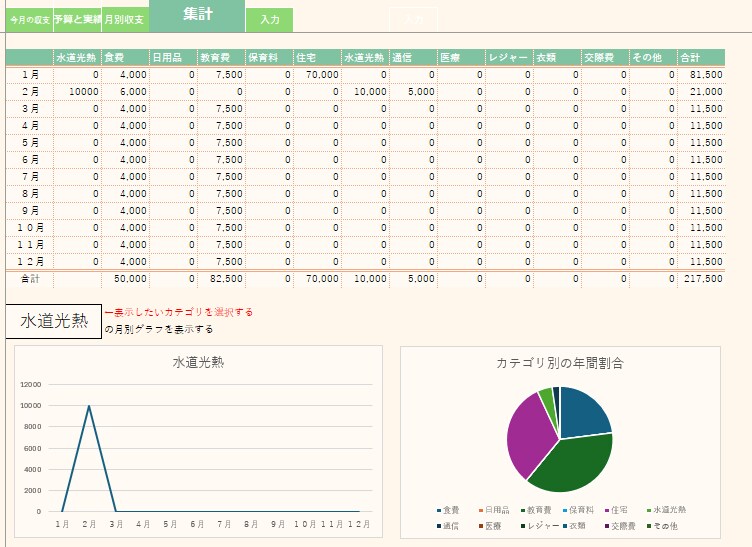752x547 pixels.
Task: Switch to the 今月の収支 tab
Action: 30,20
